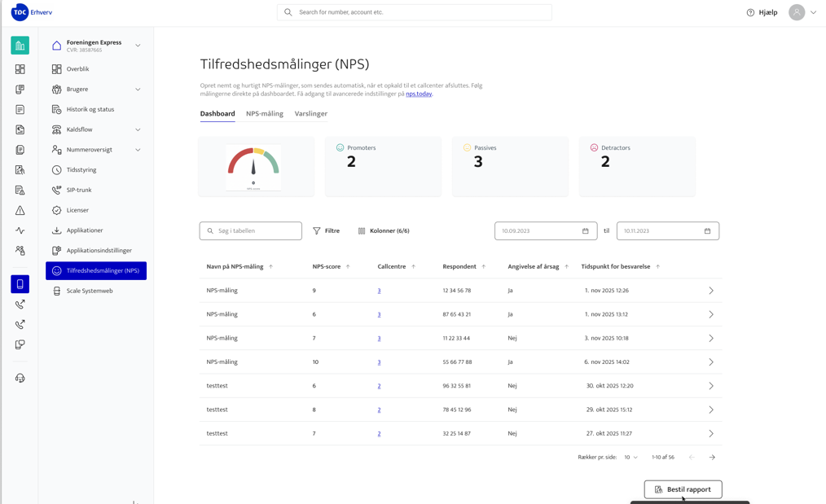Image resolution: width=826 pixels, height=504 pixels.
Task: Switch to the Dashboard tab
Action: tap(217, 114)
